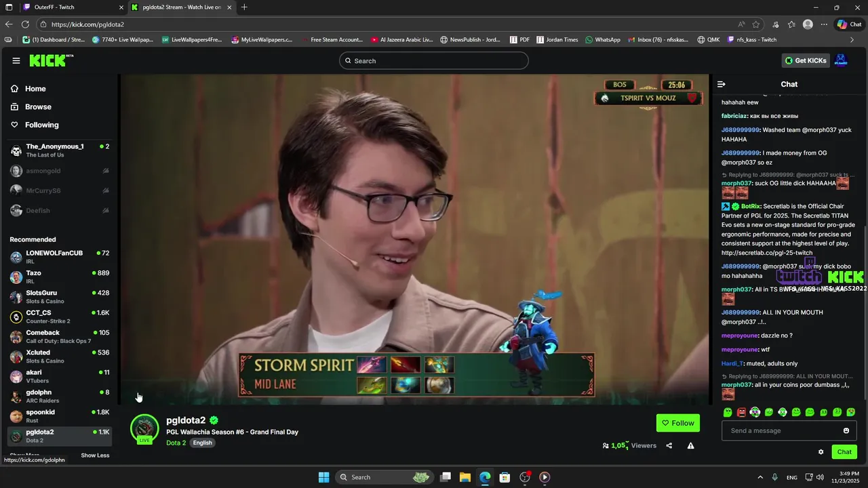Open SlotsGuru recommended channel
Screen dimensions: 868x488
click(60, 297)
